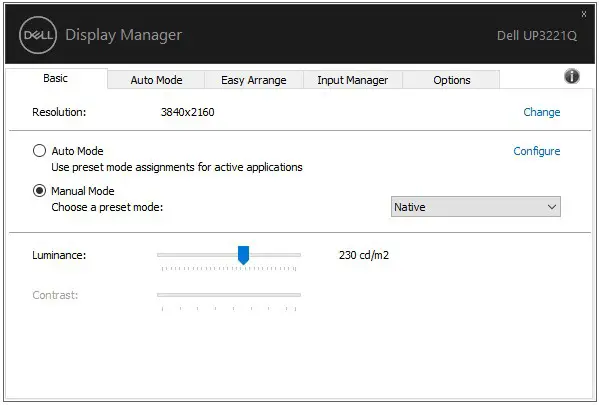Image resolution: width=599 pixels, height=405 pixels.
Task: Switch to the Basic tab
Action: (x=56, y=78)
